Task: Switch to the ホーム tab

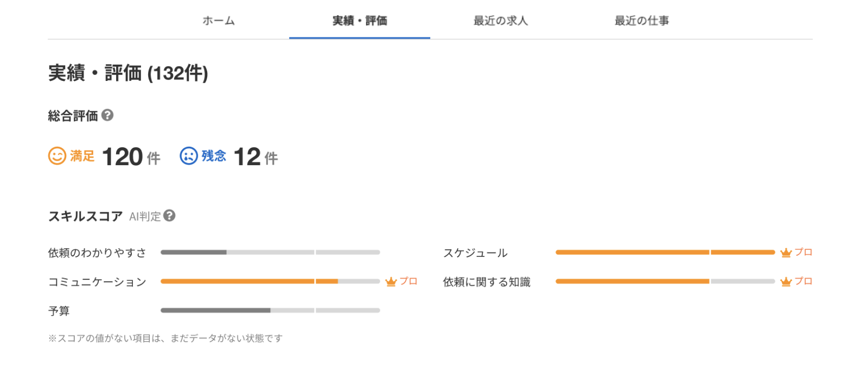Action: (x=219, y=21)
